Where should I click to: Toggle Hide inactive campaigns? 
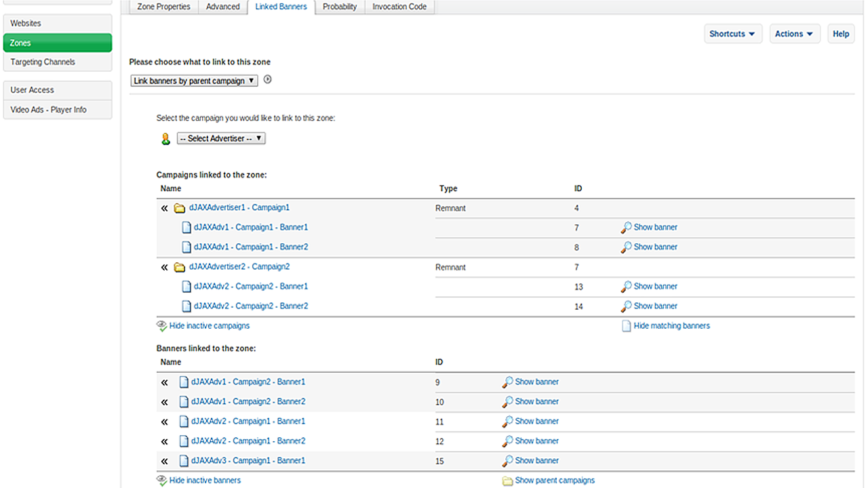209,326
